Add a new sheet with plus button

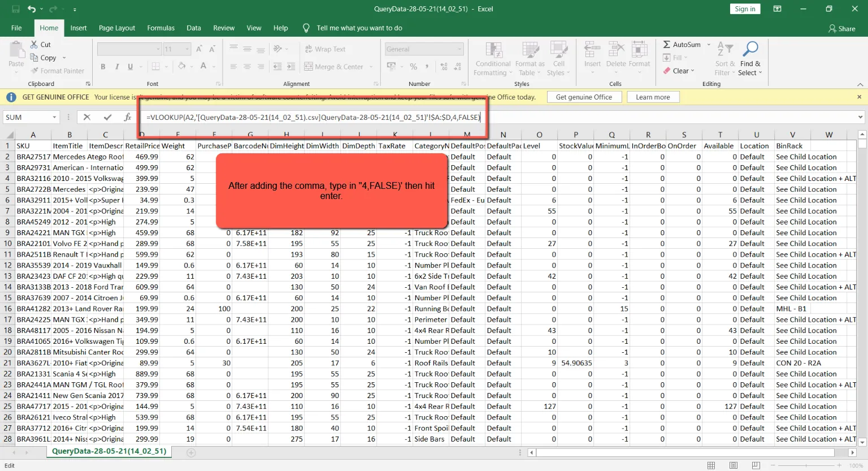tap(191, 452)
